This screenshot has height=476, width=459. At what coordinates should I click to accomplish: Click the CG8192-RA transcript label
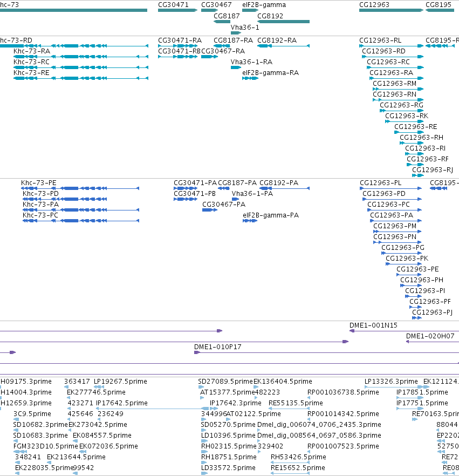point(277,40)
